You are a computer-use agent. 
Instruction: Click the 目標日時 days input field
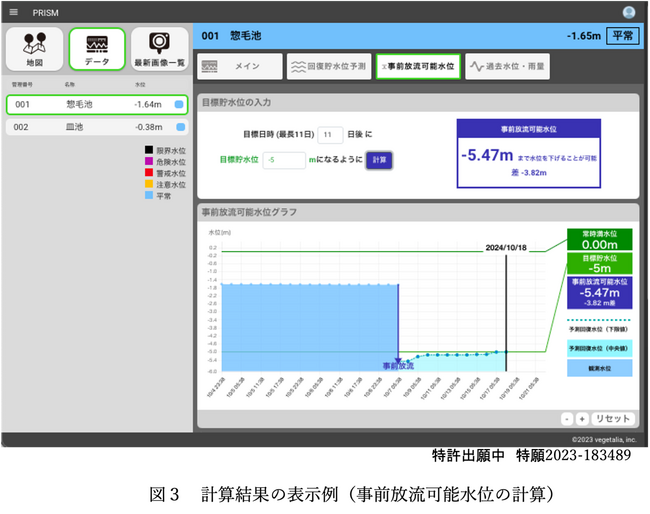coord(330,135)
